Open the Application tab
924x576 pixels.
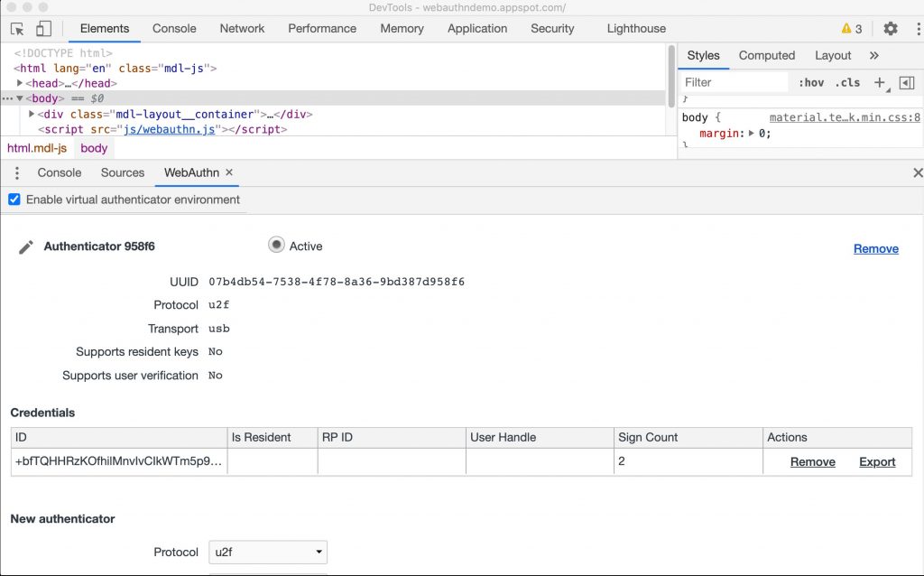[476, 28]
